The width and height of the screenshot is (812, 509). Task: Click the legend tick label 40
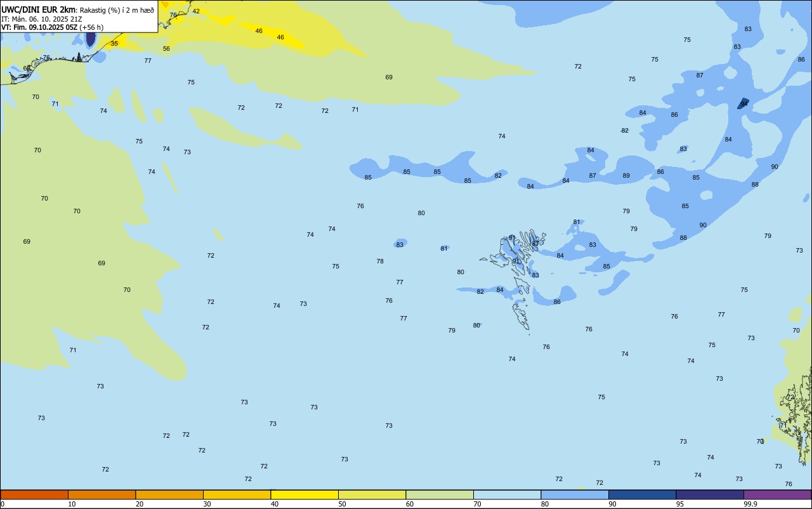click(274, 504)
